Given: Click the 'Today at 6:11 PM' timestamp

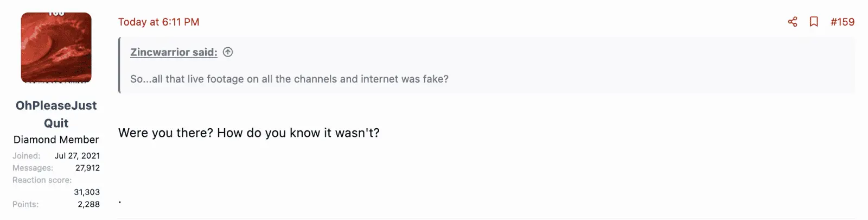Looking at the screenshot, I should click(158, 22).
